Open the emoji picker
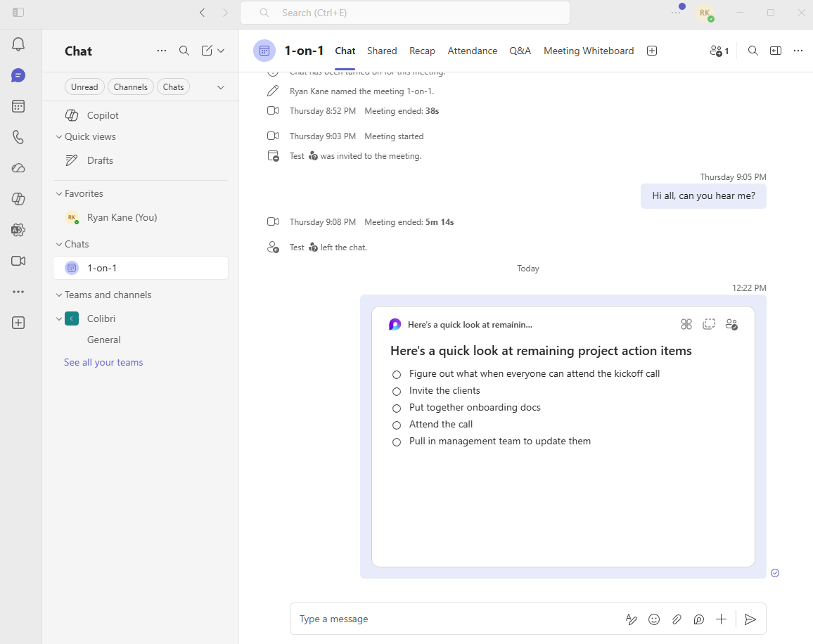 pyautogui.click(x=654, y=619)
